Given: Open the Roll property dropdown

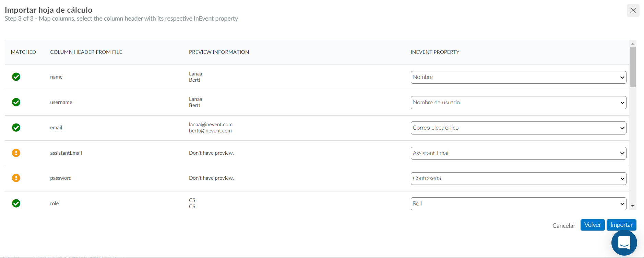Looking at the screenshot, I should coord(518,203).
